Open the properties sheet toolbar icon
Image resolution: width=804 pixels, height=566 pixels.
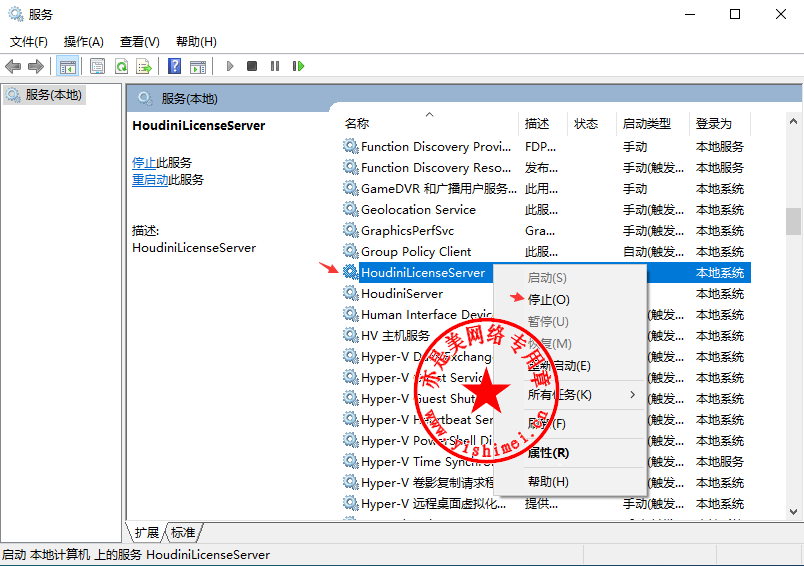click(x=97, y=66)
